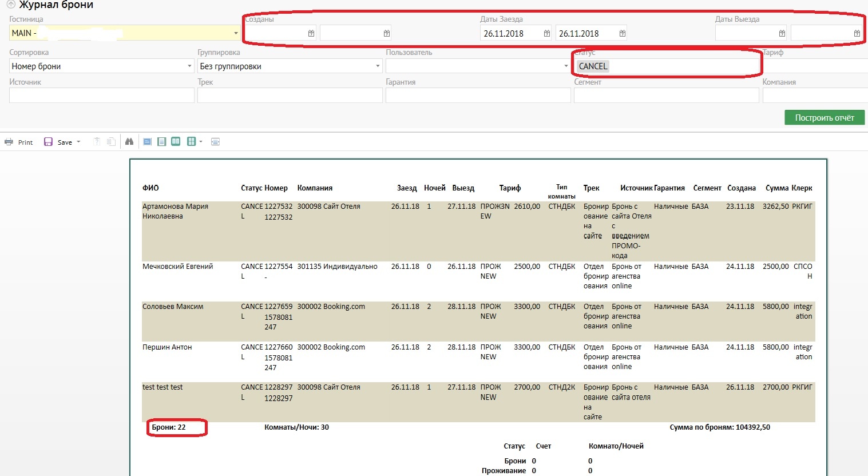Viewport: 868px width, 476px height.
Task: Switch to two-page view icon
Action: 176,142
